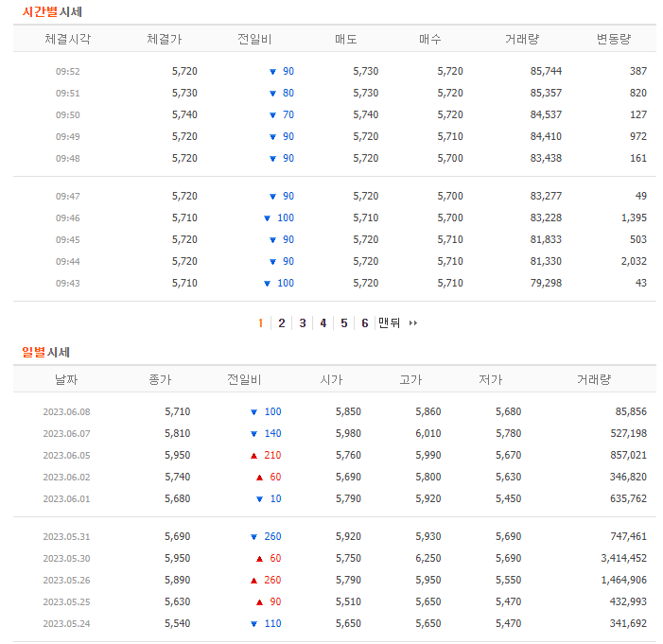Select the 09:50 time cell
This screenshot has height=644, width=663.
(68, 115)
